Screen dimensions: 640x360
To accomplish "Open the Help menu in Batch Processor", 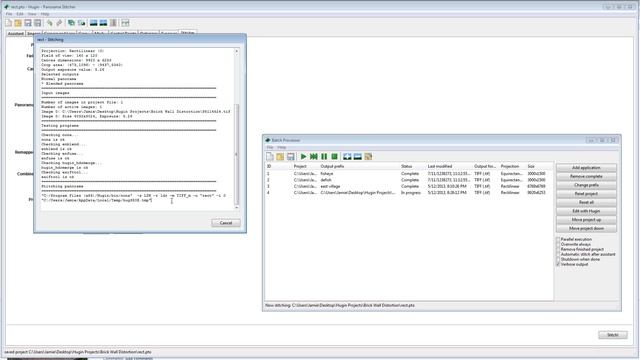I will 282,147.
